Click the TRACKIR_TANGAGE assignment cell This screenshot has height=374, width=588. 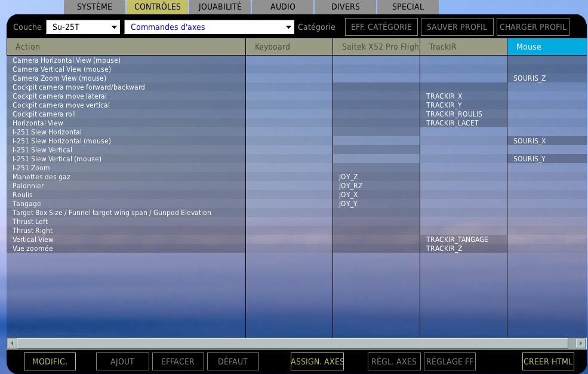pyautogui.click(x=463, y=240)
